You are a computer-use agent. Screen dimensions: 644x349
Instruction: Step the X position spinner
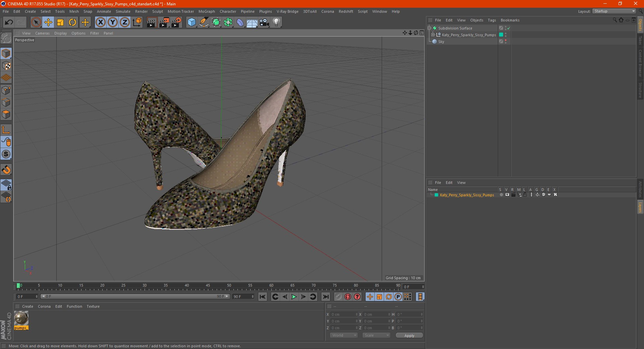tap(357, 314)
